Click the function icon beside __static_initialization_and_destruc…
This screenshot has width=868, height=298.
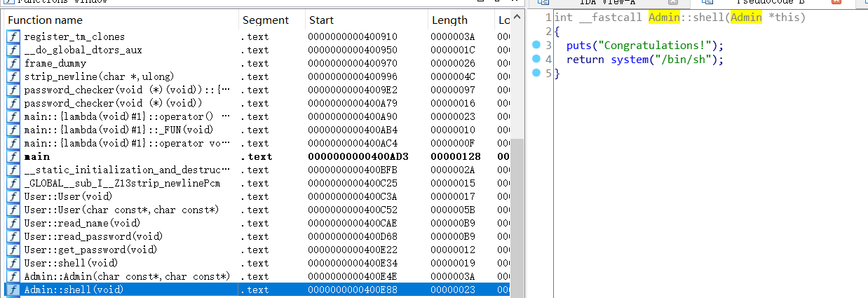[13, 170]
